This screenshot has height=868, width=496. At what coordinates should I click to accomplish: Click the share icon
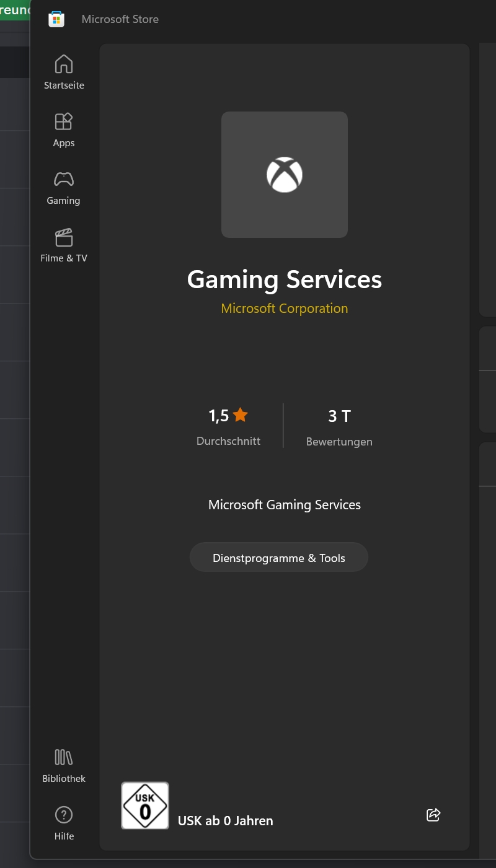(433, 815)
